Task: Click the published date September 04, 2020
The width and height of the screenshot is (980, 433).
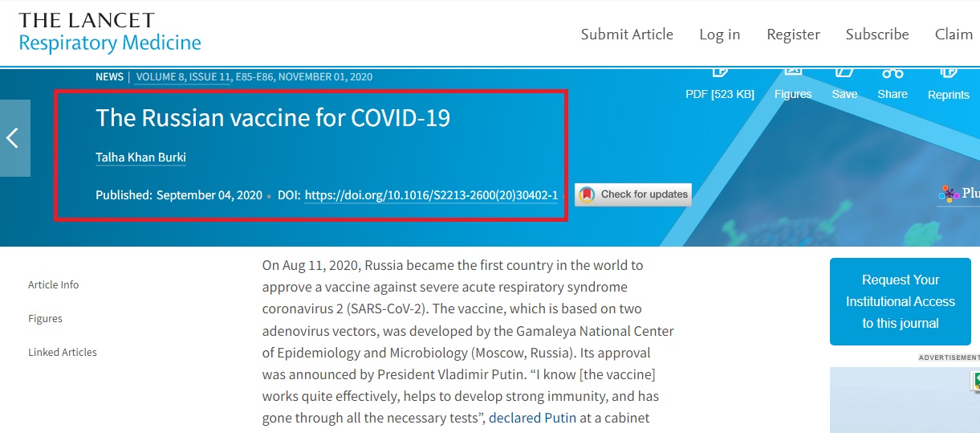Action: [209, 194]
